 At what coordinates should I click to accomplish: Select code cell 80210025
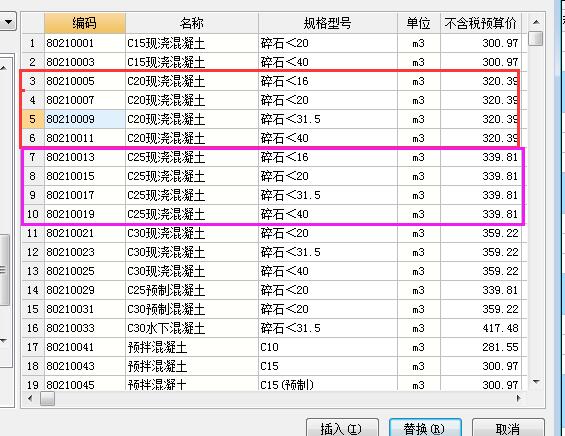coord(85,271)
